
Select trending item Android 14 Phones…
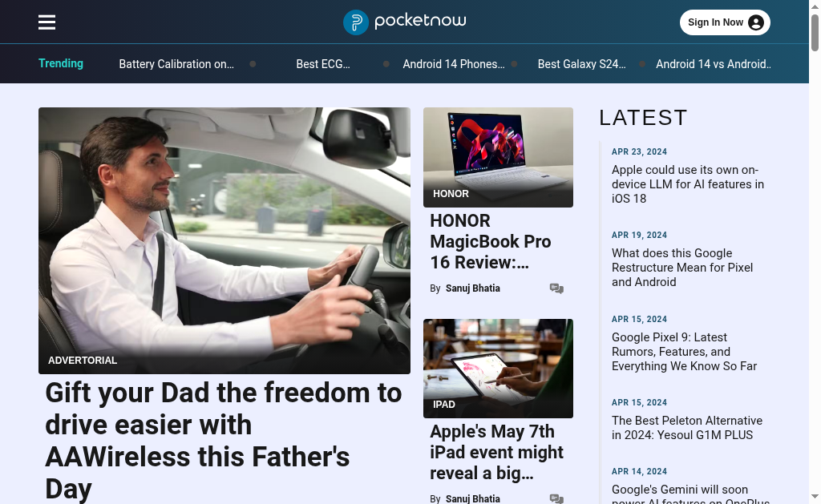[x=454, y=64]
